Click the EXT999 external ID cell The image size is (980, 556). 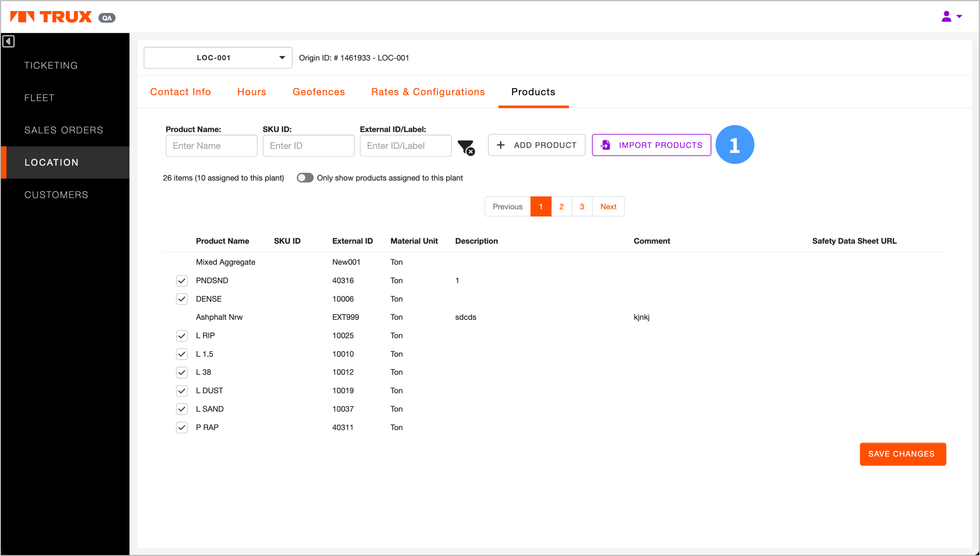point(345,317)
